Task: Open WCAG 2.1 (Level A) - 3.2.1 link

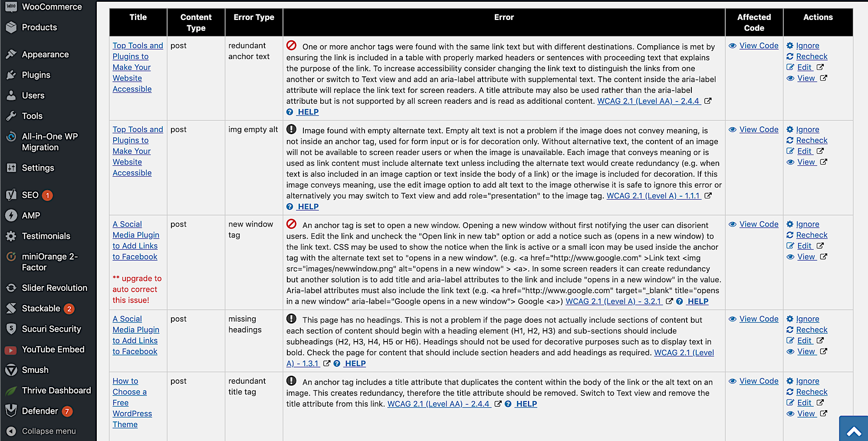Action: tap(614, 301)
